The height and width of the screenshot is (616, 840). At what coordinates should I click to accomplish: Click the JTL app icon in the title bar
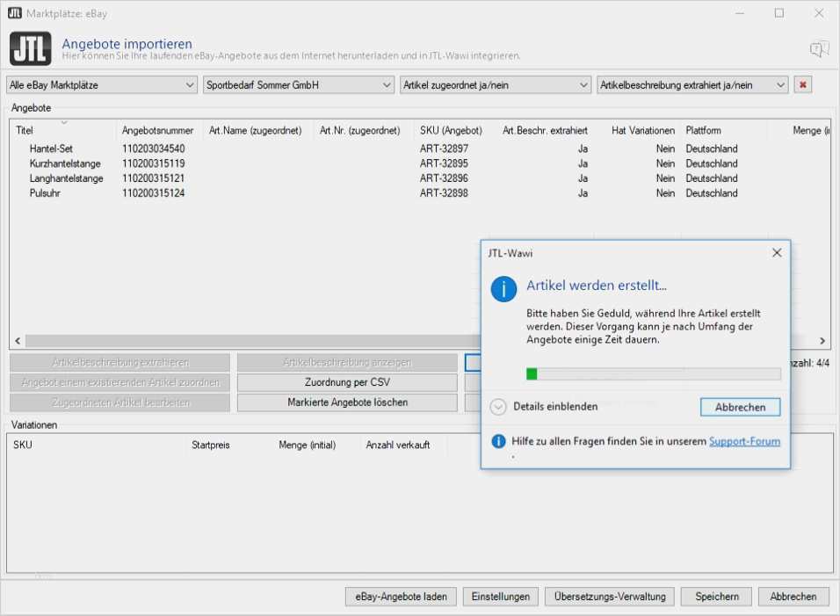[14, 13]
